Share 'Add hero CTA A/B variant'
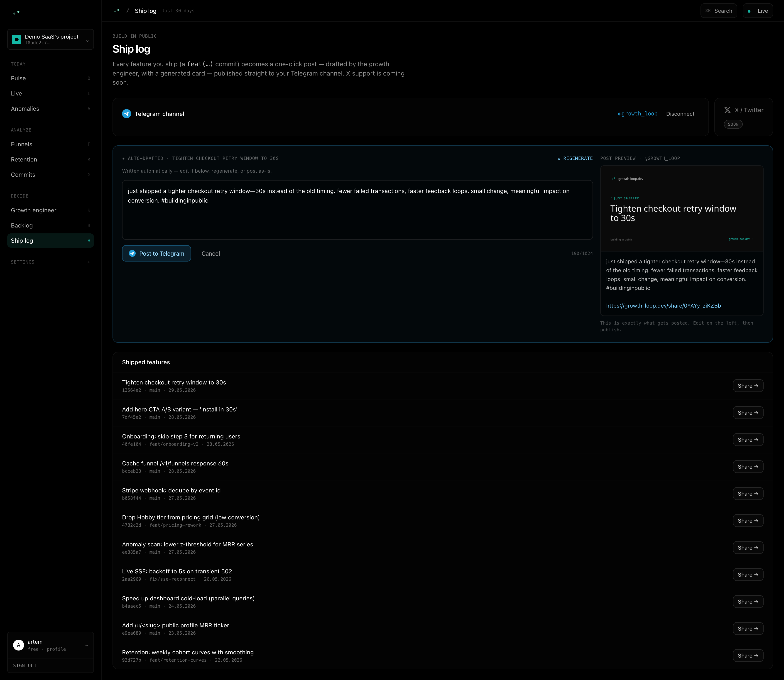 tap(748, 413)
